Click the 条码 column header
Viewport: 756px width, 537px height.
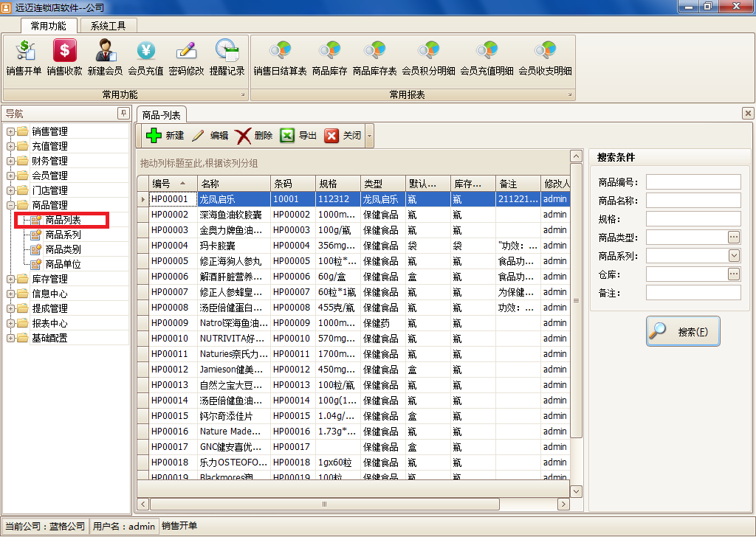point(292,184)
